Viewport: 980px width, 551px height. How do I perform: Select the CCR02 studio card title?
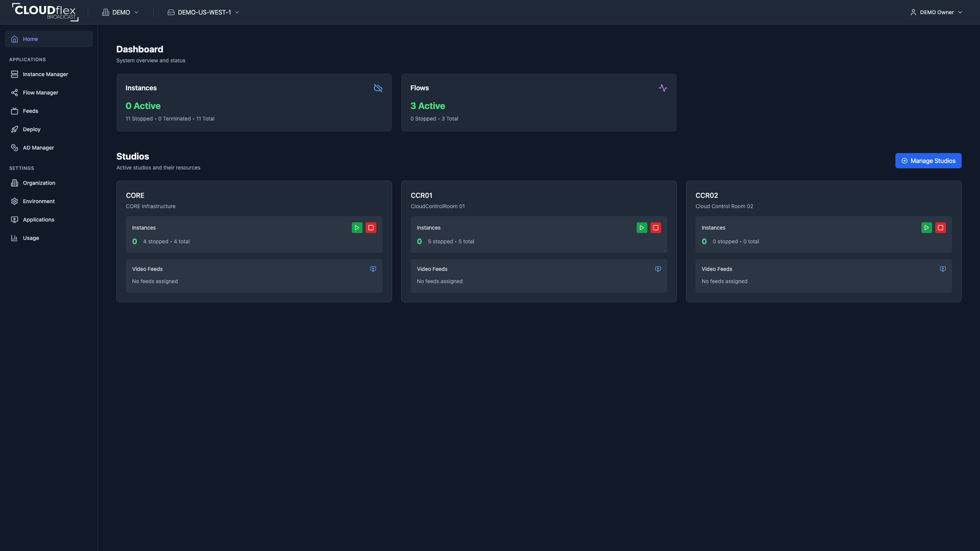coord(707,196)
